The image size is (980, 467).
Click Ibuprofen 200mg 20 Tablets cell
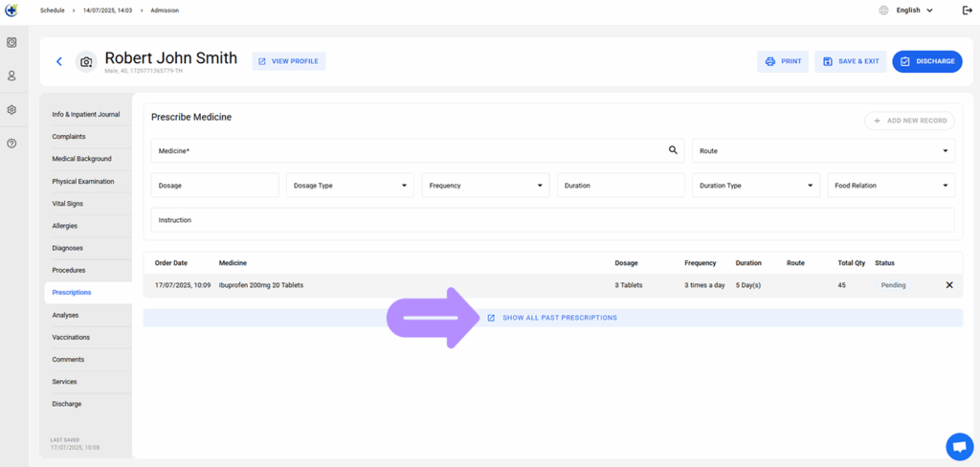pyautogui.click(x=261, y=285)
